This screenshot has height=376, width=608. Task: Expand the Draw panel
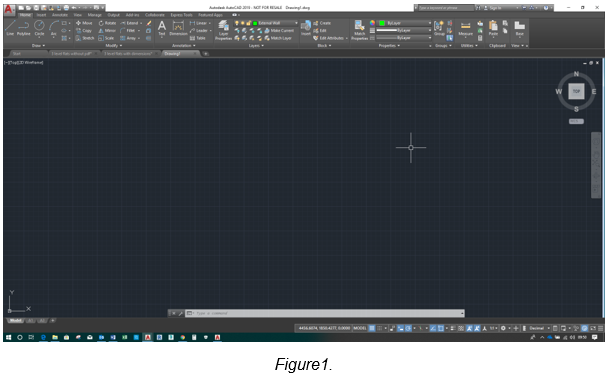(38, 46)
